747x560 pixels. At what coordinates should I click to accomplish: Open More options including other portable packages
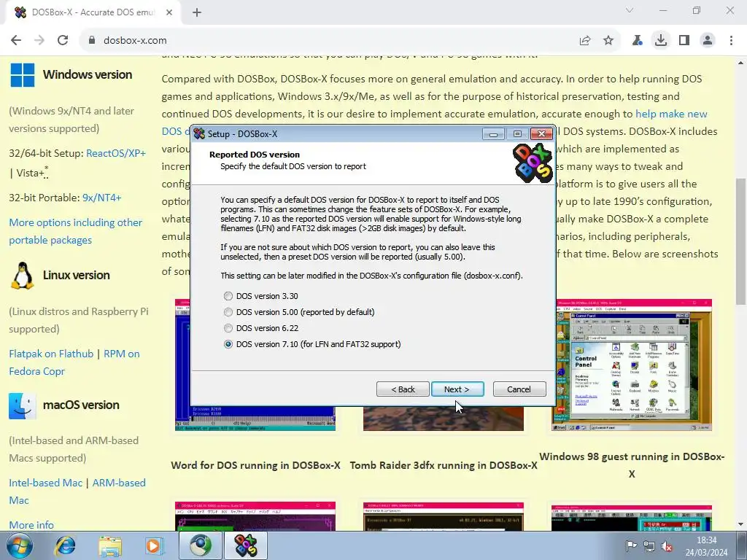(75, 231)
